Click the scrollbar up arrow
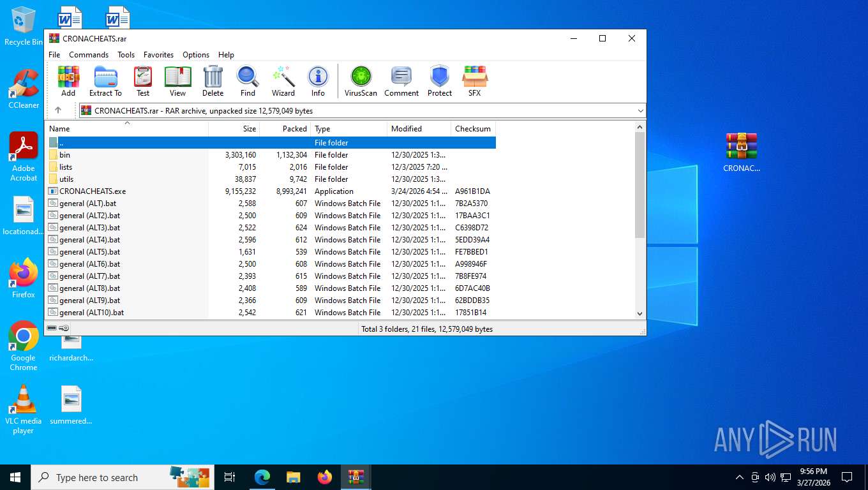This screenshot has width=868, height=490. coord(640,127)
